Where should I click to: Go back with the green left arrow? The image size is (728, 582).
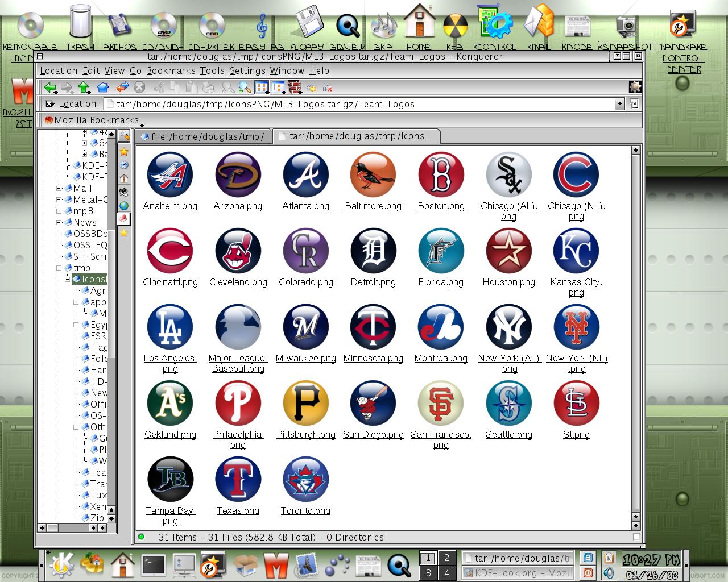click(50, 87)
